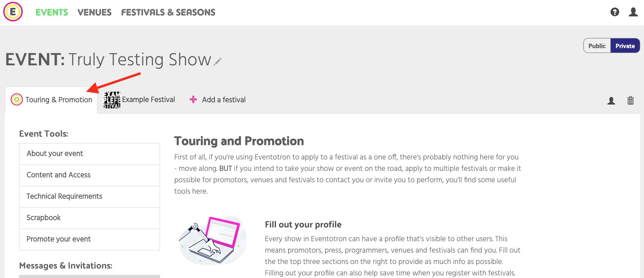Image resolution: width=644 pixels, height=278 pixels.
Task: Click the pink plus icon for adding festival
Action: [x=193, y=99]
